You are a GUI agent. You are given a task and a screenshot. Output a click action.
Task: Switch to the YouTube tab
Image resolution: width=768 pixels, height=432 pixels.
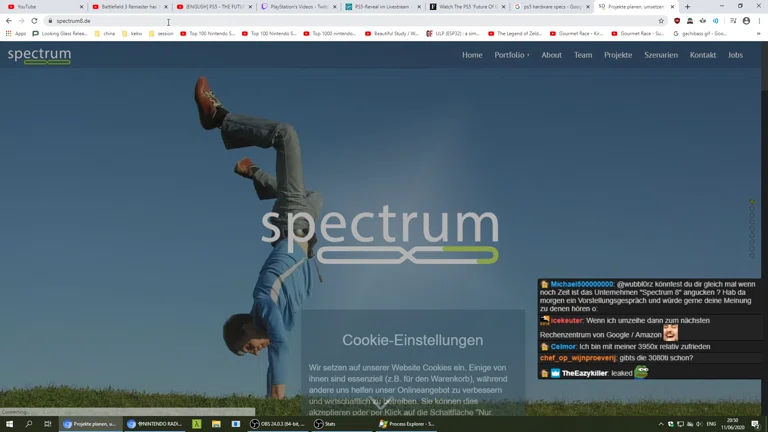click(40, 7)
